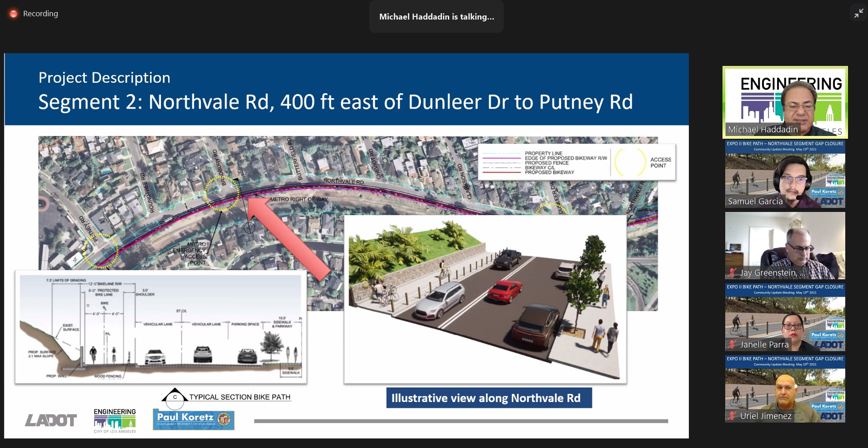
Task: Select Michael Haddadin's video thumbnail
Action: point(785,102)
